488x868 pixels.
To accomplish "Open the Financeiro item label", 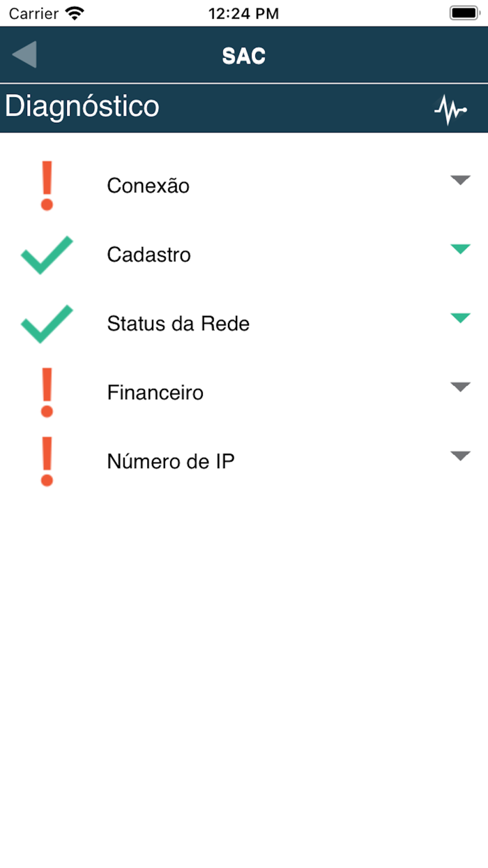I will coord(155,393).
